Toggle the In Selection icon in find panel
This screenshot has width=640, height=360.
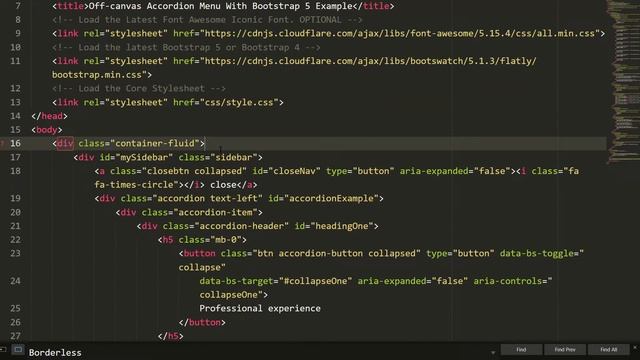tap(18, 350)
